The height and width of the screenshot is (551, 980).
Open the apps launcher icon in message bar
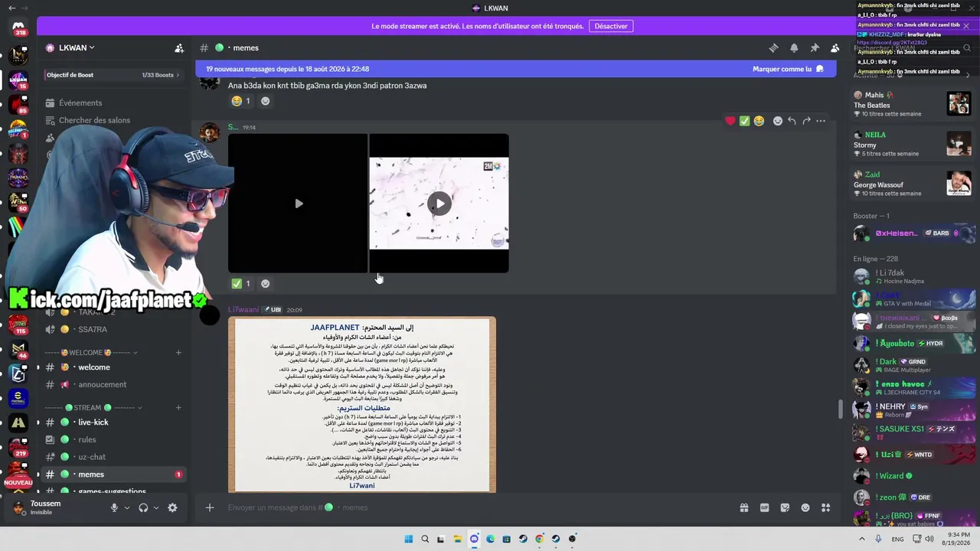pyautogui.click(x=826, y=507)
